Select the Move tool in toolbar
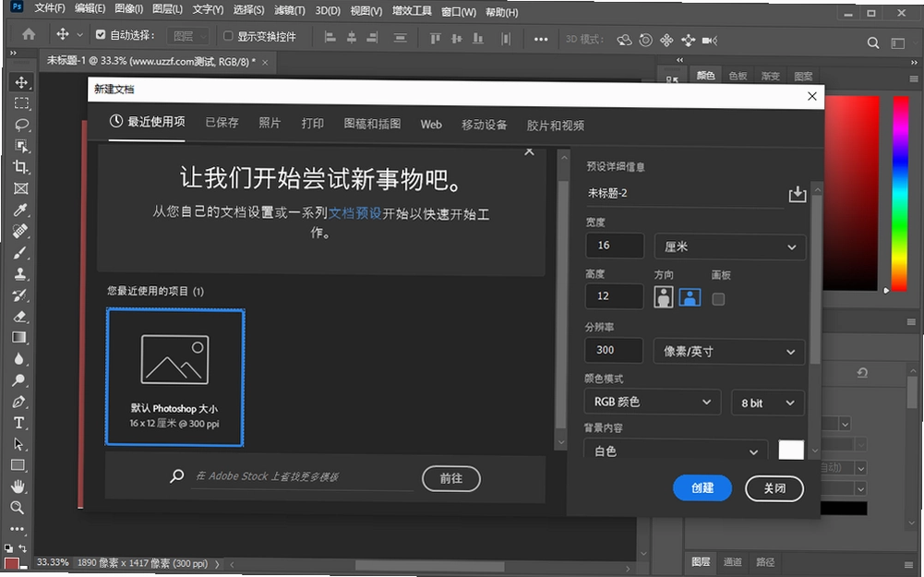The width and height of the screenshot is (924, 577). tap(21, 82)
